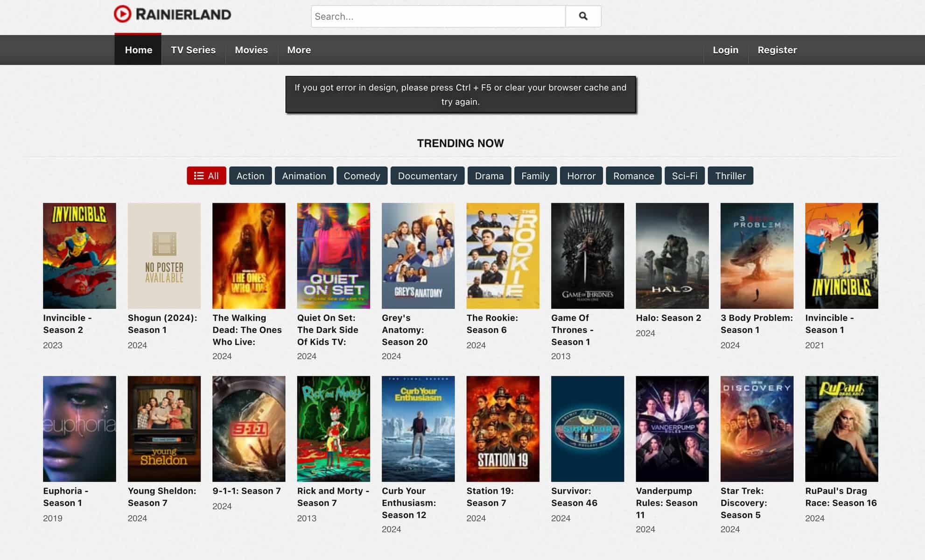Filter trending by Documentary

tap(427, 176)
